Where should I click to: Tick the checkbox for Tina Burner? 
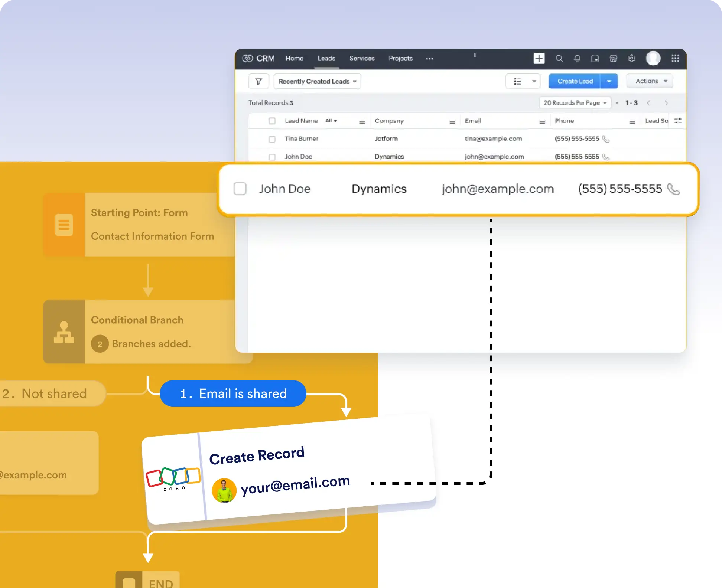pyautogui.click(x=272, y=139)
